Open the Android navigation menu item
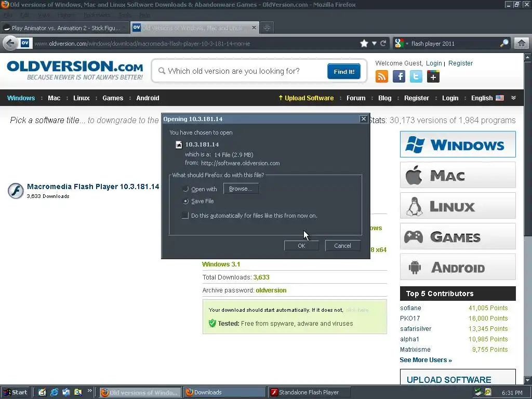The width and height of the screenshot is (532, 399). pos(148,98)
